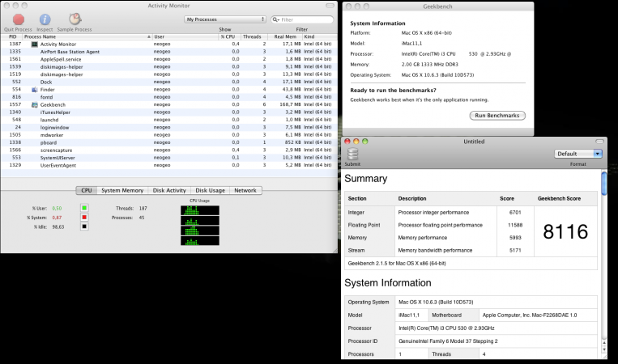This screenshot has height=364, width=618.
Task: Click the iMac11,1 model value in Geekbench window
Action: (411, 44)
